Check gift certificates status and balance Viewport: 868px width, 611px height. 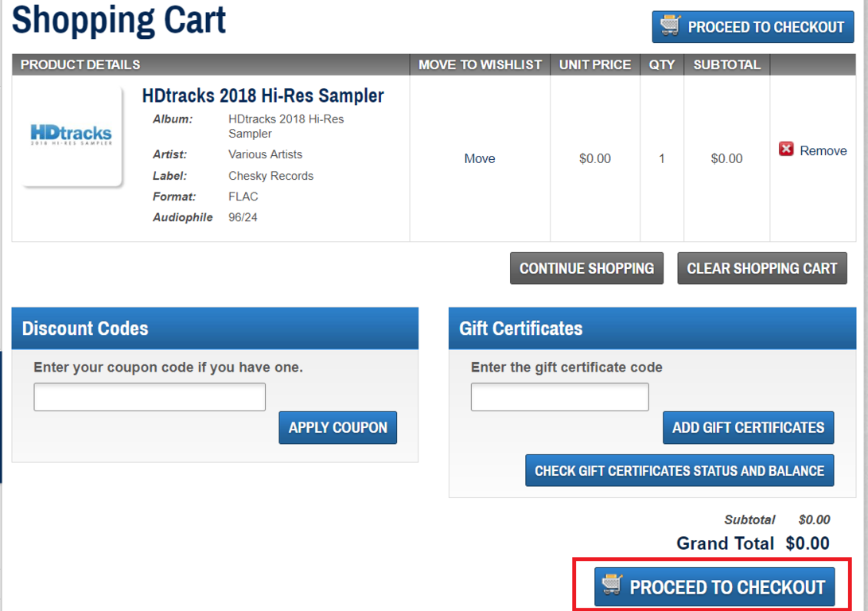[x=679, y=470]
